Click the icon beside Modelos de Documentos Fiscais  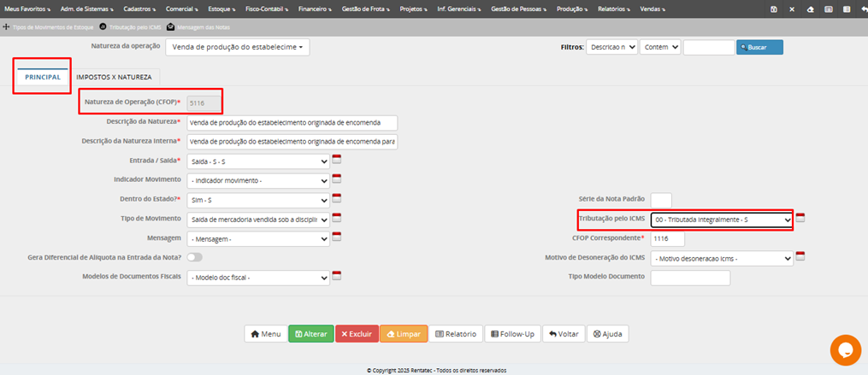pyautogui.click(x=336, y=277)
